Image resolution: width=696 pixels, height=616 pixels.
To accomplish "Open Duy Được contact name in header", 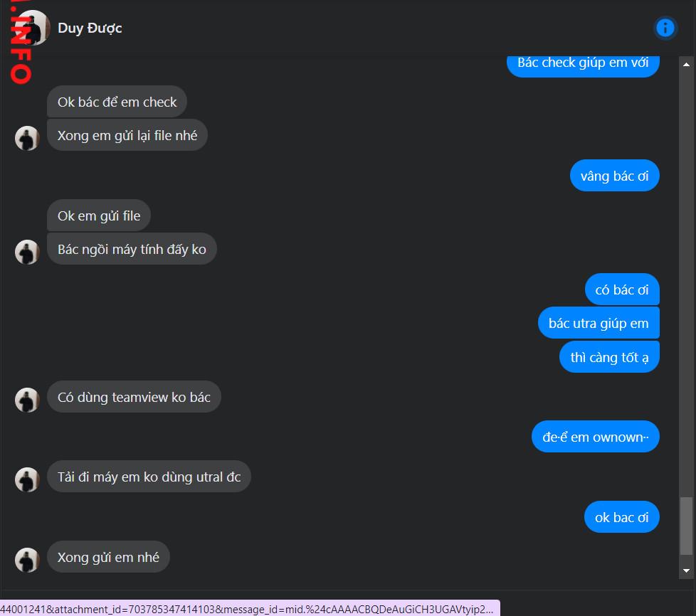I will [x=90, y=28].
